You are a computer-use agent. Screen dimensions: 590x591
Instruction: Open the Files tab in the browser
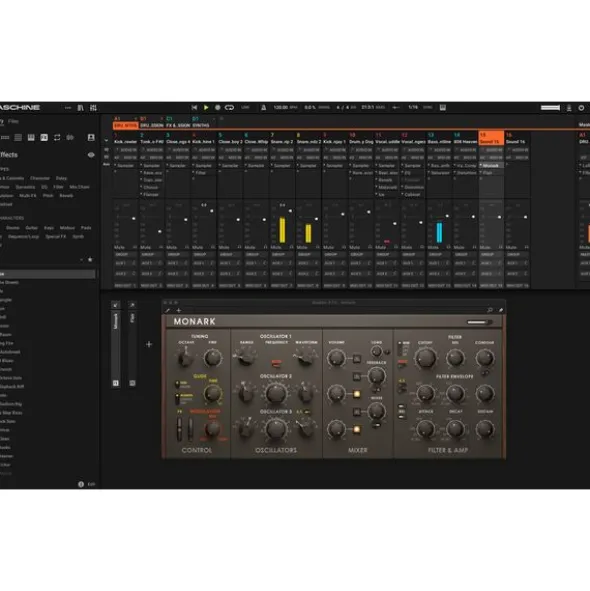point(14,121)
